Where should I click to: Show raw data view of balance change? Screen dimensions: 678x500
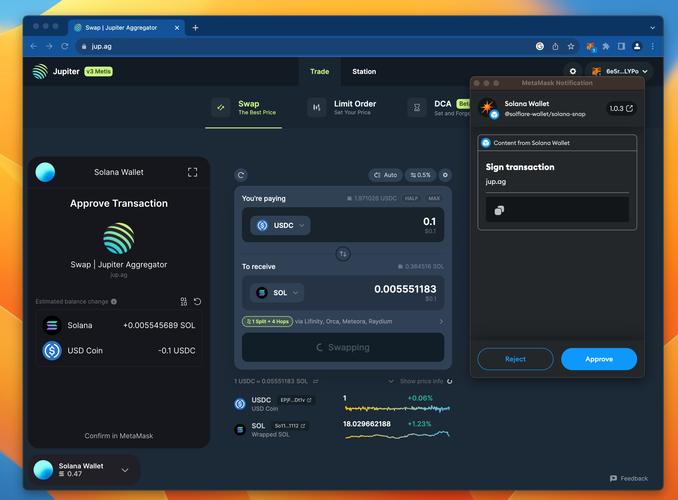click(184, 301)
